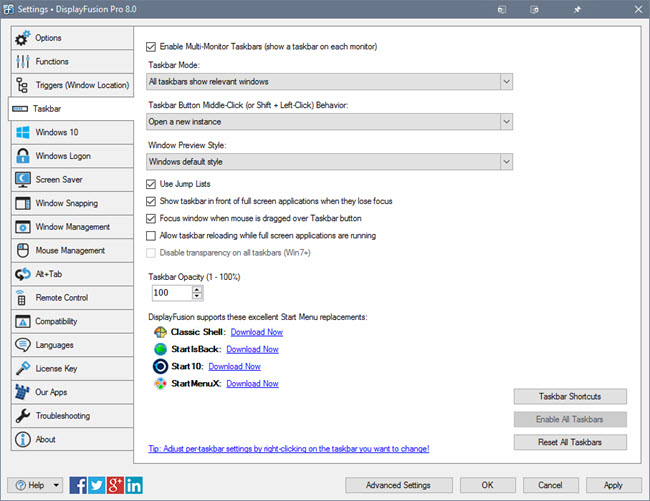The image size is (650, 501).
Task: Click Taskbar Shortcuts button
Action: point(570,397)
